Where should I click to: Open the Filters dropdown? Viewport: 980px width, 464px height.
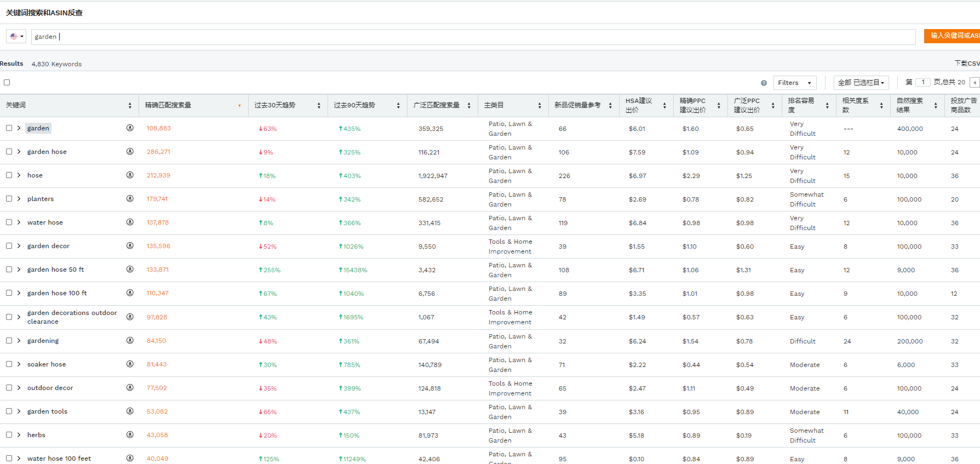coord(794,83)
